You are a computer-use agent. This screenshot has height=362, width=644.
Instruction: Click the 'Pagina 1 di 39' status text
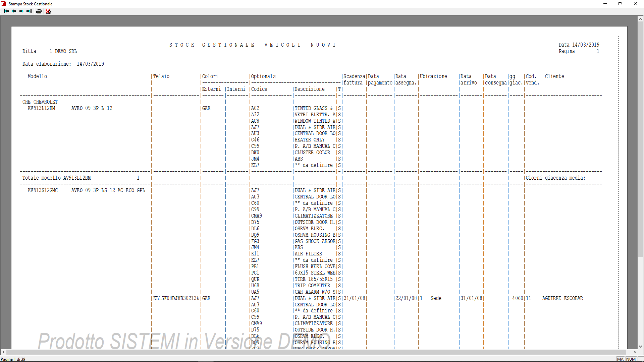click(x=13, y=359)
